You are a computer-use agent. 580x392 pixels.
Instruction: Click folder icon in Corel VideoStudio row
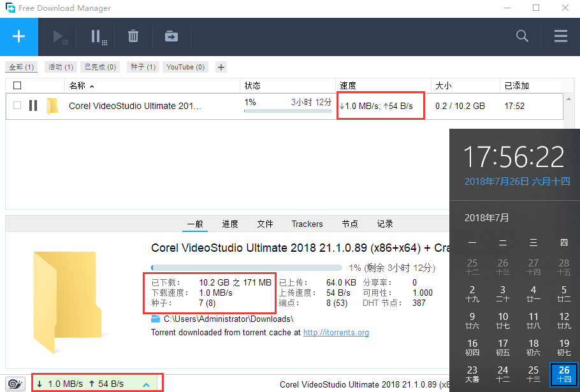[x=52, y=106]
